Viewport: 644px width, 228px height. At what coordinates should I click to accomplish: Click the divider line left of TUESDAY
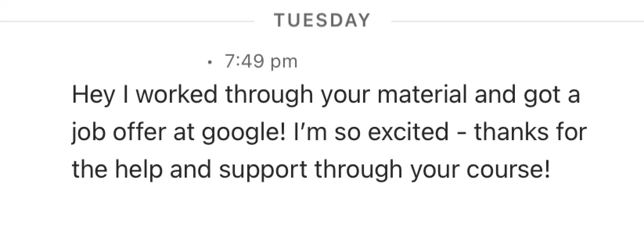127,21
